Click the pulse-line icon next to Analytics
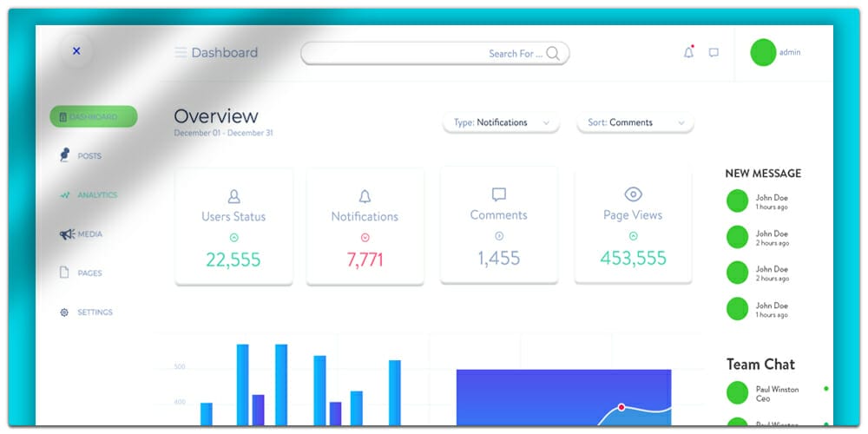 65,194
